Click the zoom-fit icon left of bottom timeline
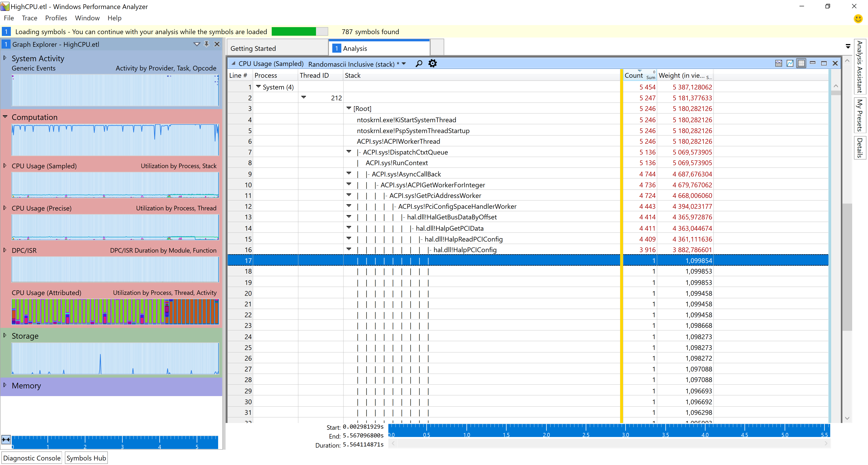Image resolution: width=868 pixels, height=465 pixels. [x=6, y=439]
